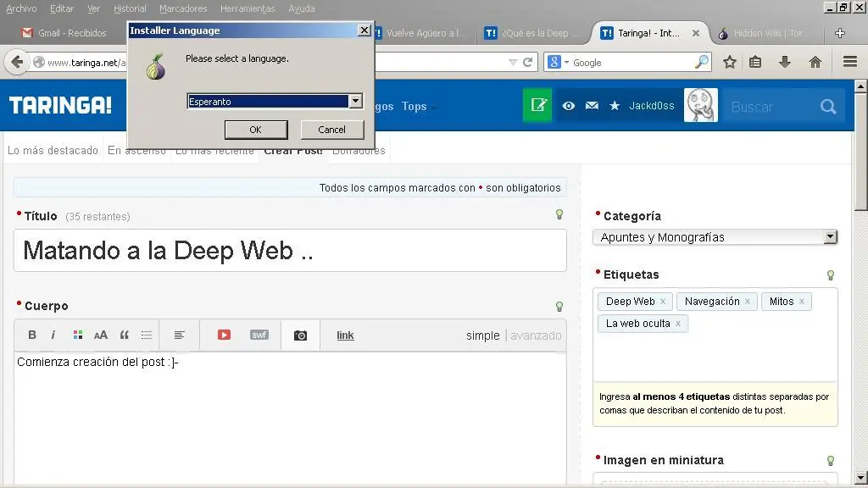The height and width of the screenshot is (488, 868).
Task: Click the Etiquetas help lightbulb icon
Action: [x=831, y=275]
